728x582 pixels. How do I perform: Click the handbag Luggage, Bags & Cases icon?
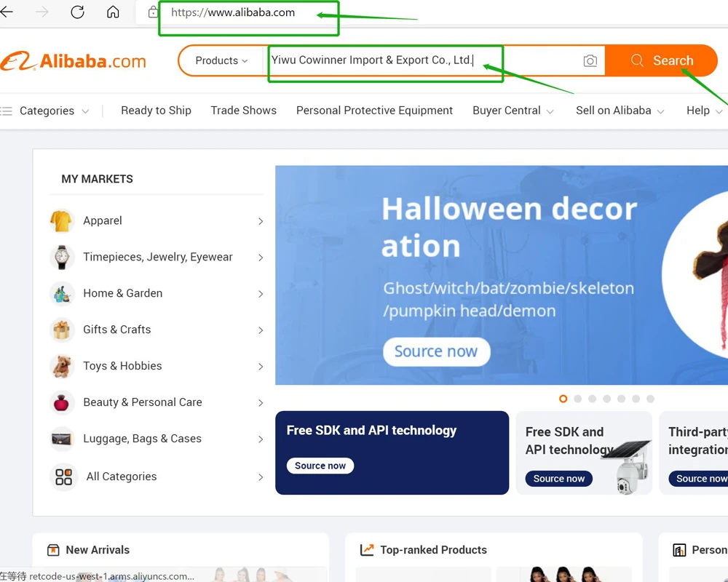pyautogui.click(x=62, y=439)
